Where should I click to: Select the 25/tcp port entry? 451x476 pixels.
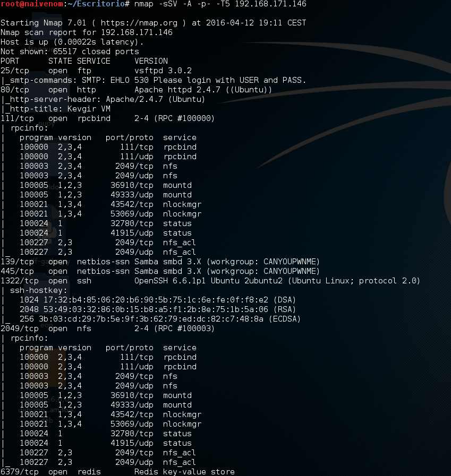(x=15, y=71)
